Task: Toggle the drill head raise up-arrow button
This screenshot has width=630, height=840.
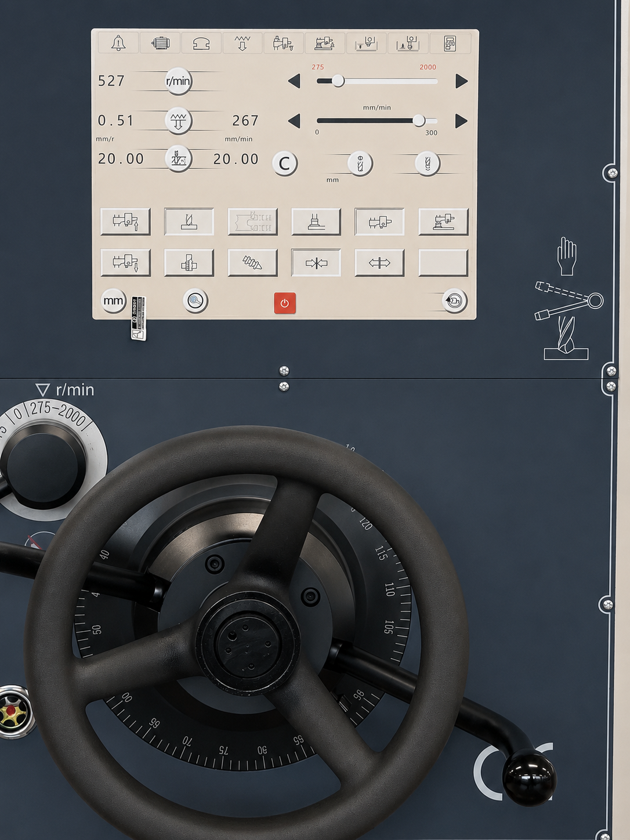Action: pos(125,222)
